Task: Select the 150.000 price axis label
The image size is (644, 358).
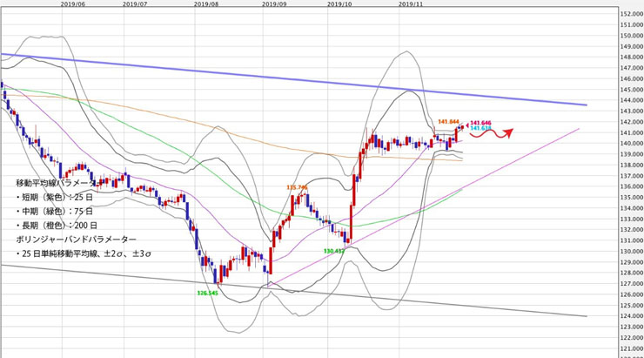Action: [632, 36]
